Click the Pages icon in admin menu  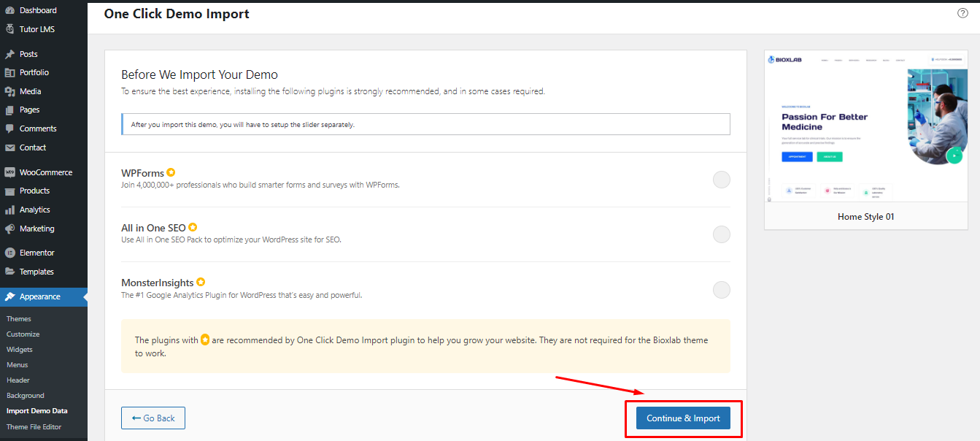[x=9, y=110]
